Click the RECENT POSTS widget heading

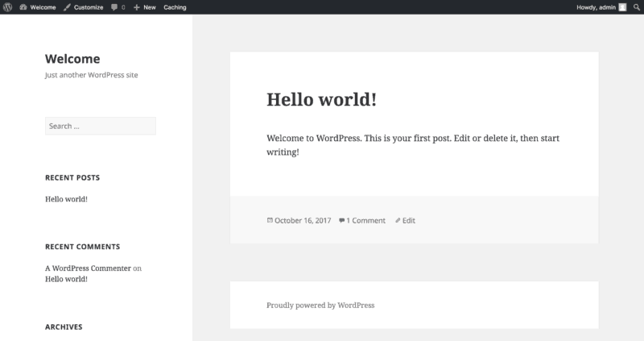point(72,177)
